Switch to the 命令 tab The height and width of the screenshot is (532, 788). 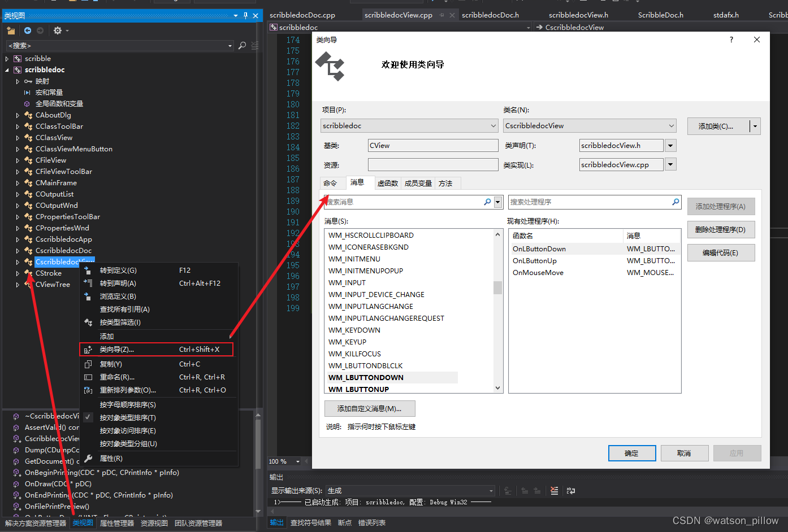(x=330, y=183)
